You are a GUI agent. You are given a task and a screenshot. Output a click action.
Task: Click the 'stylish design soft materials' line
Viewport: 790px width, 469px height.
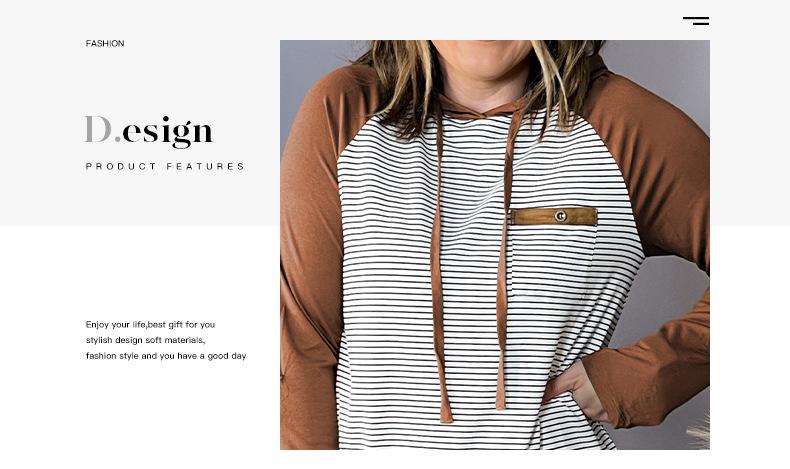point(145,341)
